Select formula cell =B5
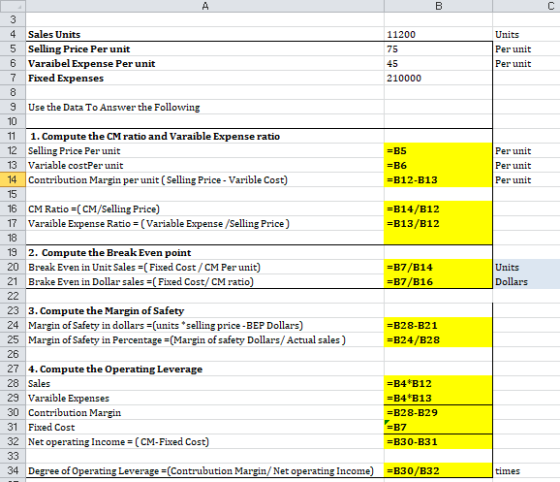560x482 pixels. (x=439, y=151)
